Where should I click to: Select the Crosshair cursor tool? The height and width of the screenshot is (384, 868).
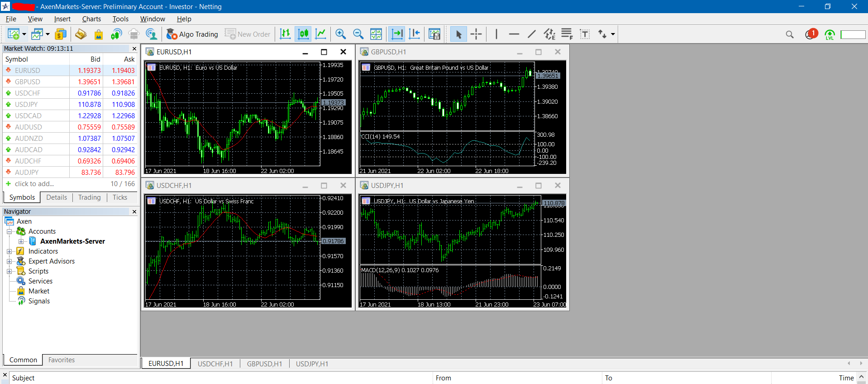476,34
